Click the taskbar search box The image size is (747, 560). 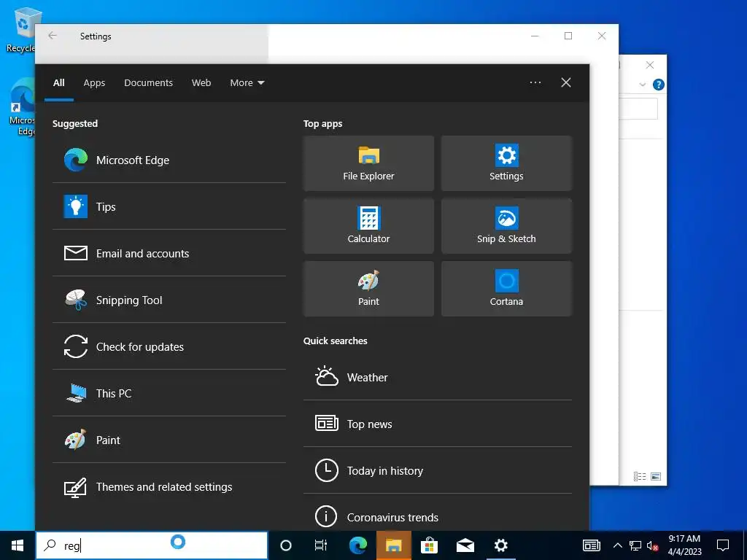152,545
